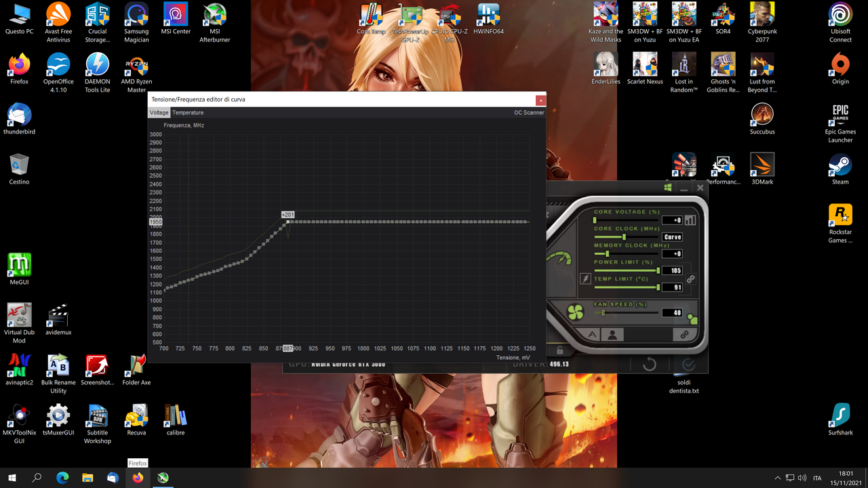
Task: Open the Rockstar Games desktop shortcut
Action: tap(840, 224)
